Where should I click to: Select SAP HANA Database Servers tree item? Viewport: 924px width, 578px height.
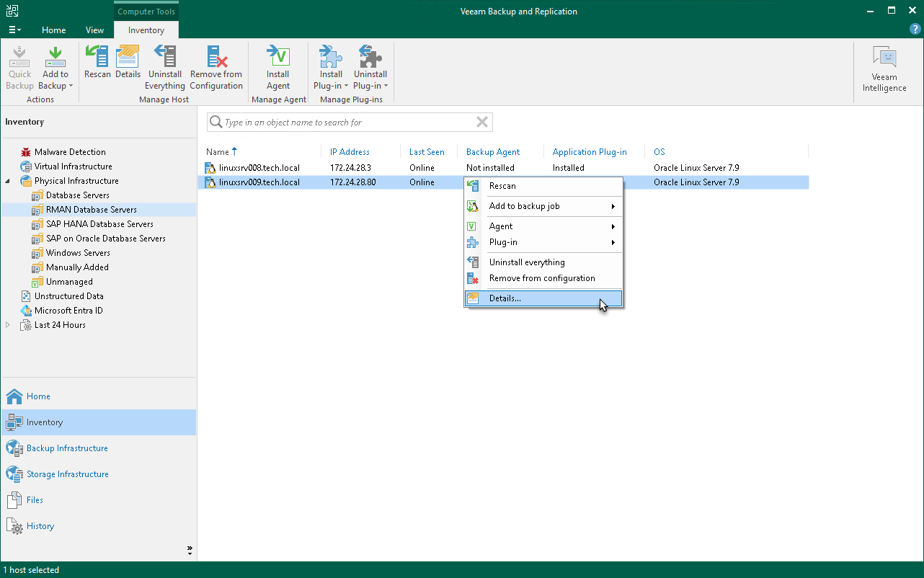99,224
